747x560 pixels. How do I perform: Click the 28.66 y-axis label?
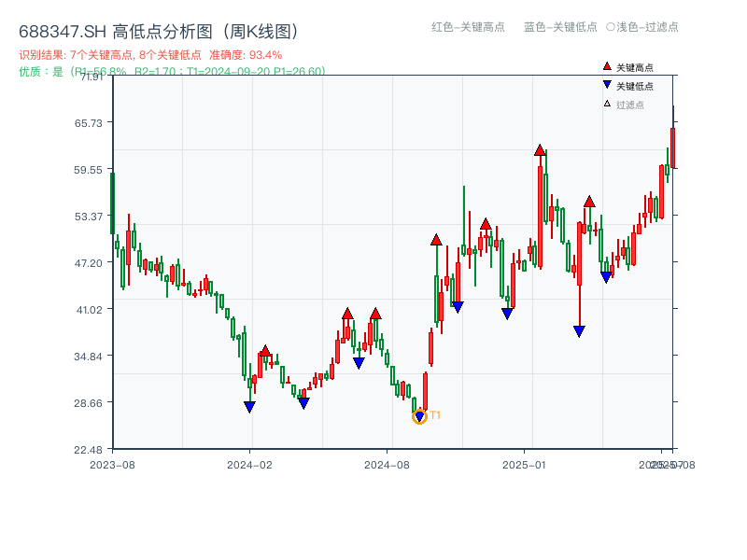pos(88,403)
